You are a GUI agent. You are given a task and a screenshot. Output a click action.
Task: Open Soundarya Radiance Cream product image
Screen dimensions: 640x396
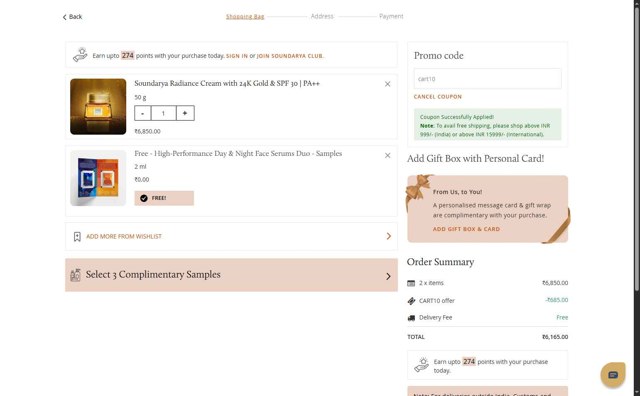click(98, 107)
